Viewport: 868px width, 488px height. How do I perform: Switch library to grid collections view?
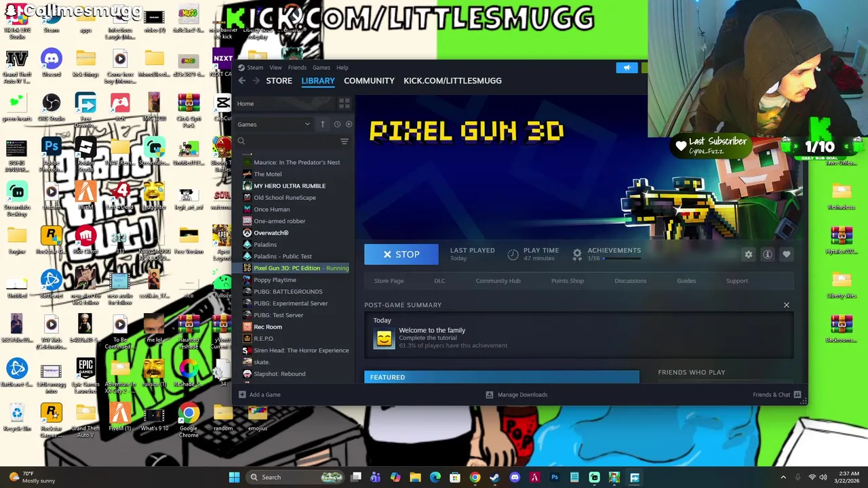344,104
